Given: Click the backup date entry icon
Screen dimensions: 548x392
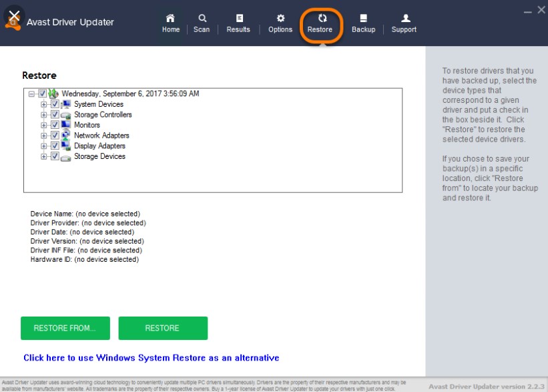Looking at the screenshot, I should (53, 93).
